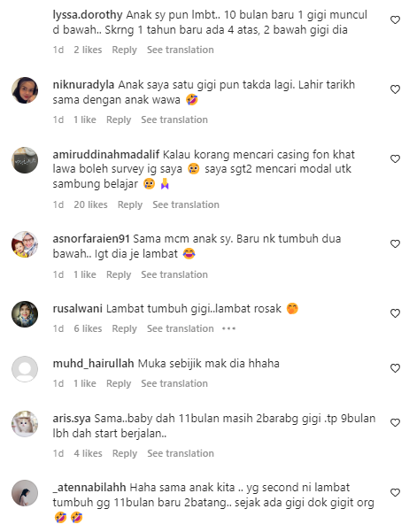Image resolution: width=409 pixels, height=532 pixels.
Task: Like lyssa.dorothy's comment with heart icon
Action: point(395,20)
